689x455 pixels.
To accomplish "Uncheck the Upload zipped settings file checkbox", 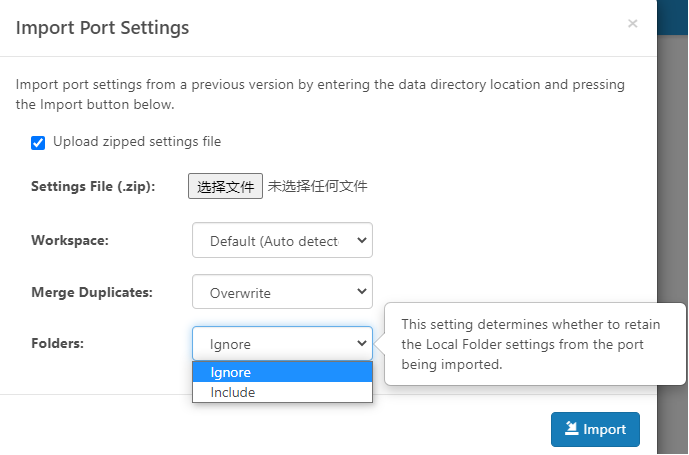I will pos(38,142).
